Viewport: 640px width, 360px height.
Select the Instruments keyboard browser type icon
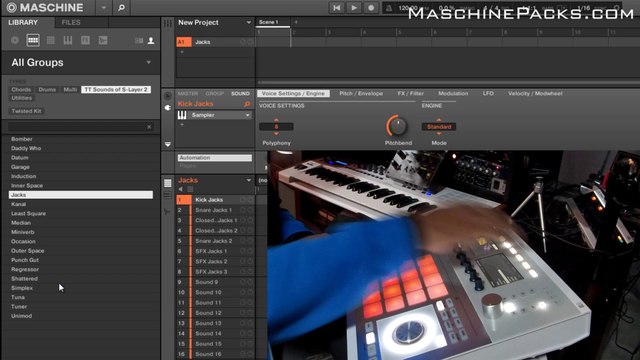pos(68,40)
